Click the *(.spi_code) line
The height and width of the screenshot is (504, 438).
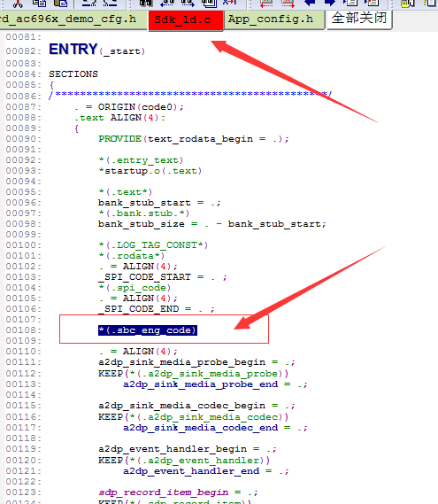[134, 288]
